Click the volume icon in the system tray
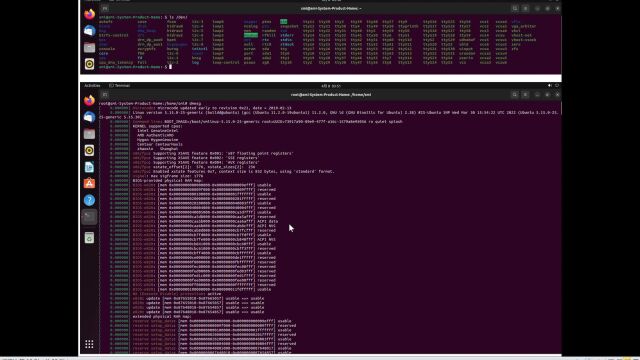The width and height of the screenshot is (640, 360). coord(550,86)
